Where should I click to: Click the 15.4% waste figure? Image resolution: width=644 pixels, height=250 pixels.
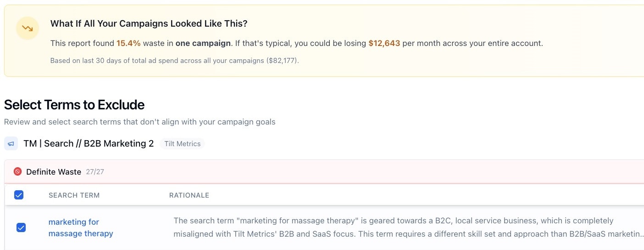pyautogui.click(x=128, y=43)
